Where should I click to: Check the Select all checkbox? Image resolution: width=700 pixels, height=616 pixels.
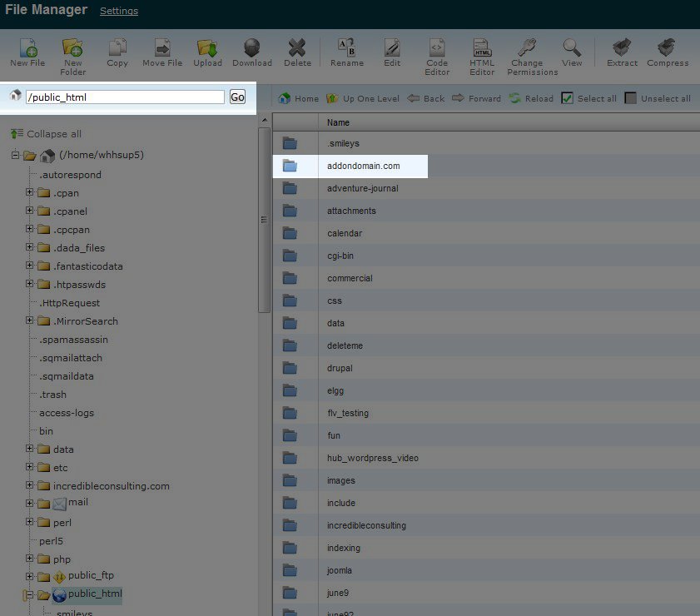coord(567,98)
